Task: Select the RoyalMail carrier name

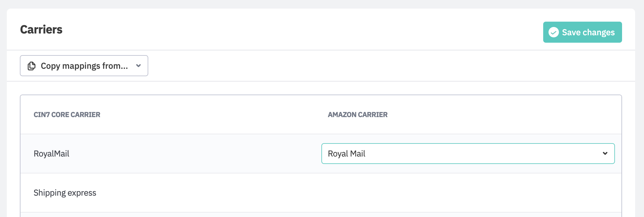Action: pyautogui.click(x=52, y=154)
